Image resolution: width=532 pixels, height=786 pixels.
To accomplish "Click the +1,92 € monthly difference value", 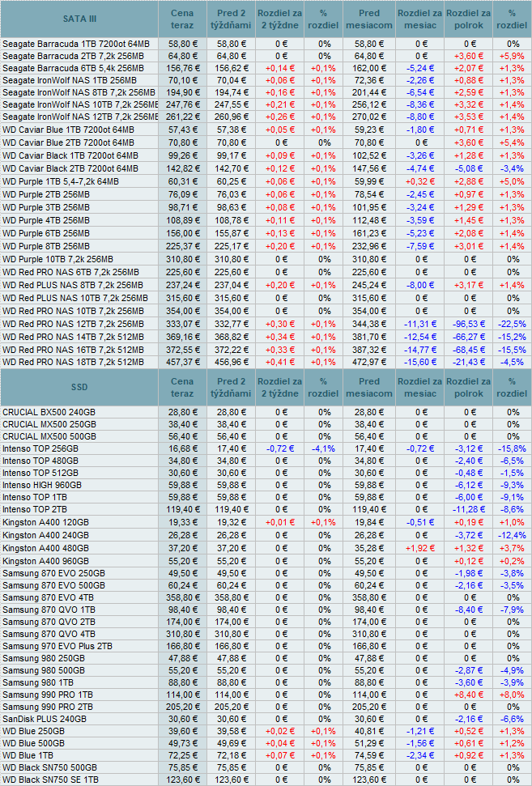I will [x=420, y=548].
